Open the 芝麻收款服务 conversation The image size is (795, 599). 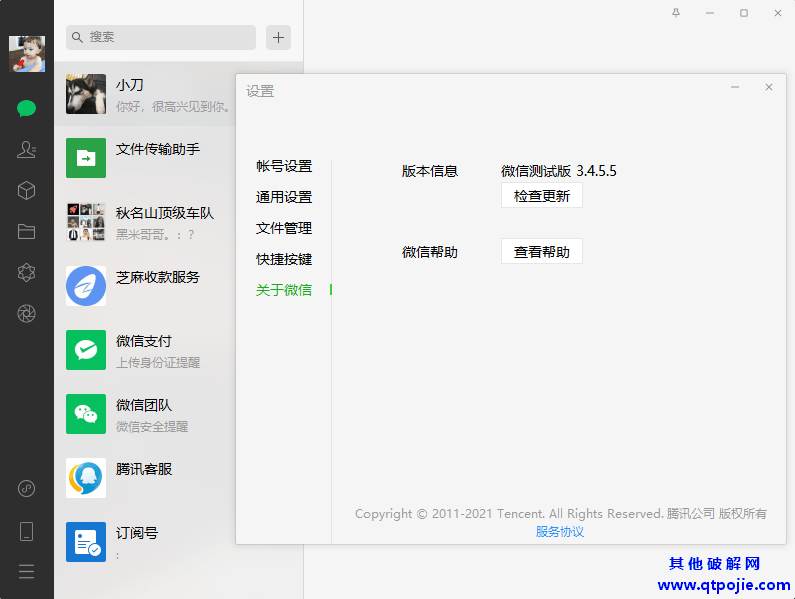[x=145, y=286]
